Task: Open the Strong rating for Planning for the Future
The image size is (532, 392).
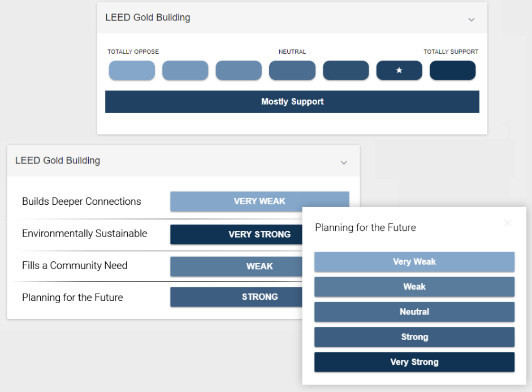Action: coord(236,297)
